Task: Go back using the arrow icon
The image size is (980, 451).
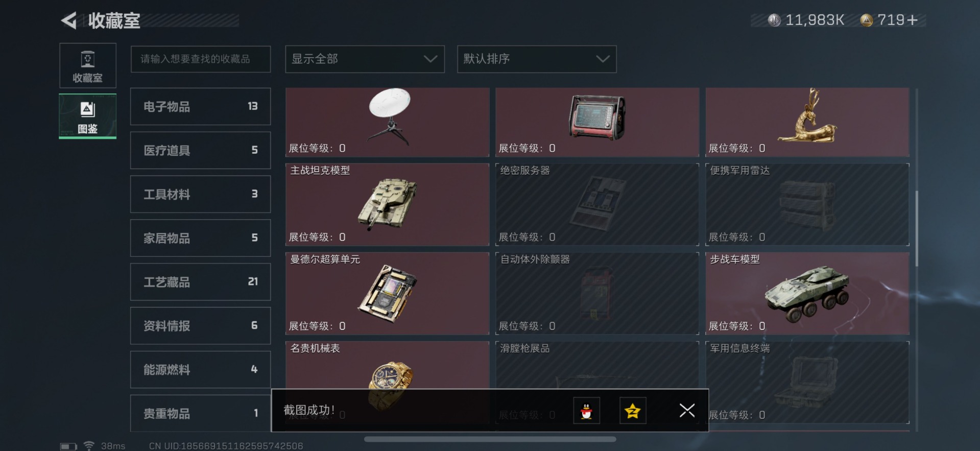Action: (x=69, y=20)
